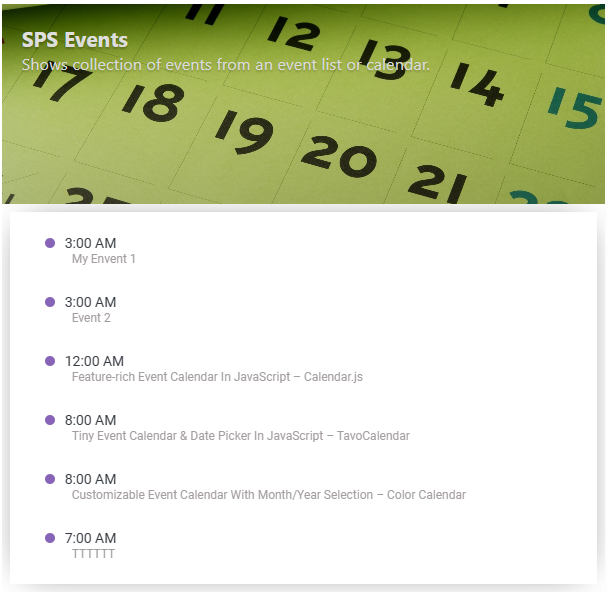This screenshot has width=607, height=594.
Task: Click the purple dot beside 12:00 AM event
Action: [x=50, y=361]
